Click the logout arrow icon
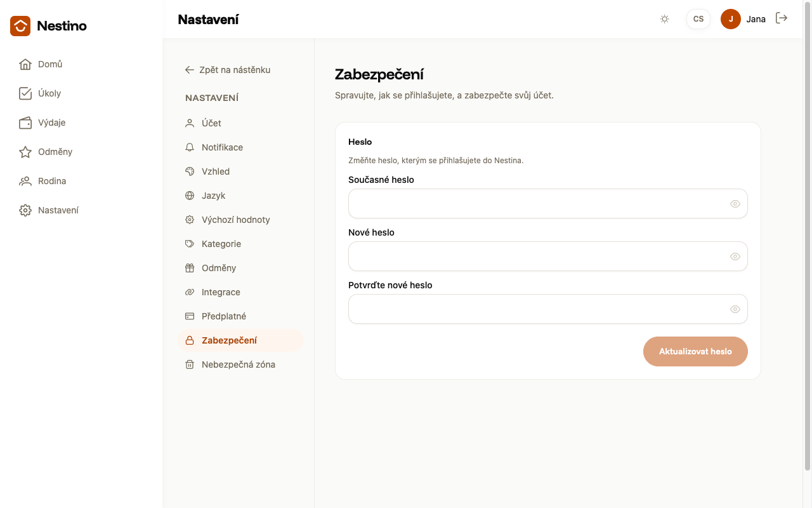 (782, 18)
